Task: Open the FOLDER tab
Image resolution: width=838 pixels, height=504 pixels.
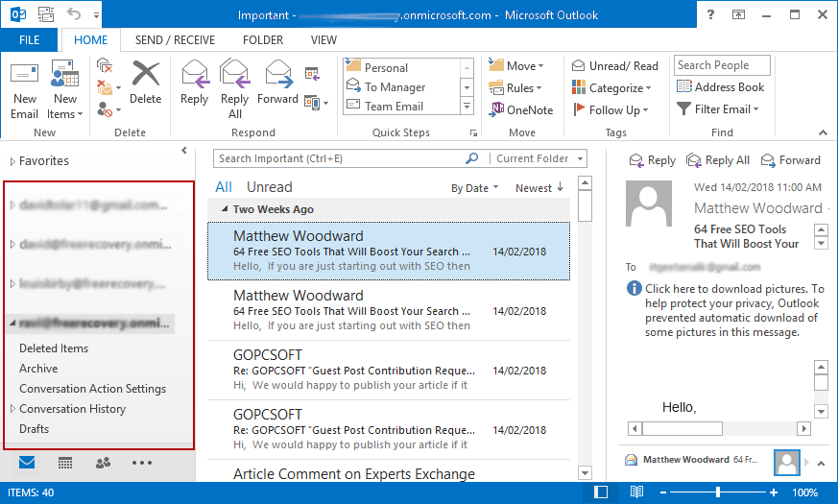Action: point(263,40)
